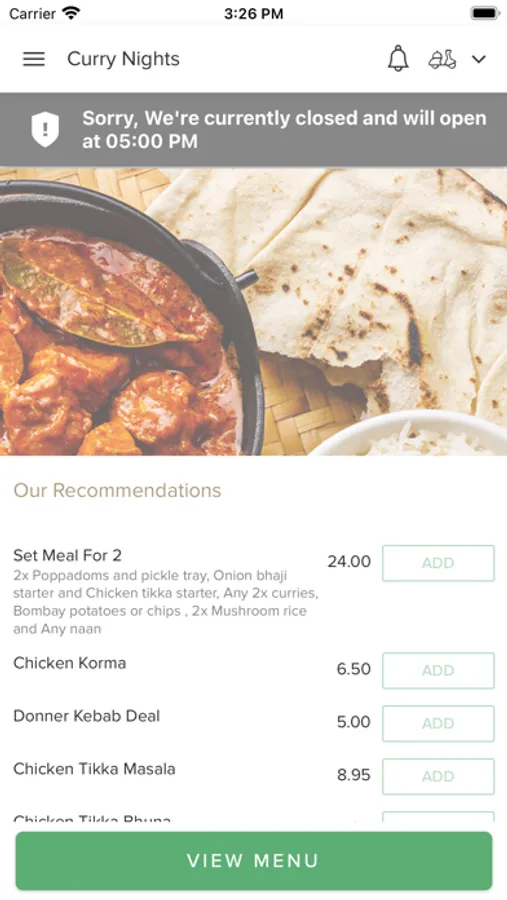
Task: Add Chicken Tikka Masala to order
Action: (x=438, y=776)
